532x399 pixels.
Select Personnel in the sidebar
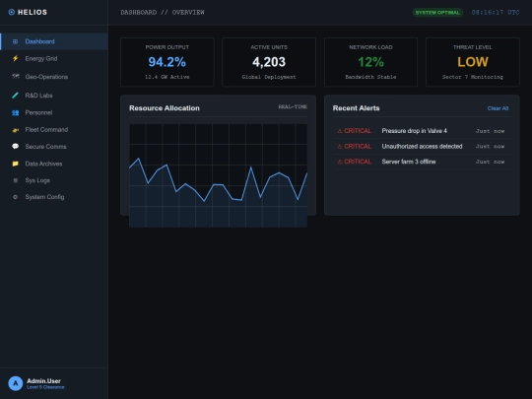pos(54,112)
